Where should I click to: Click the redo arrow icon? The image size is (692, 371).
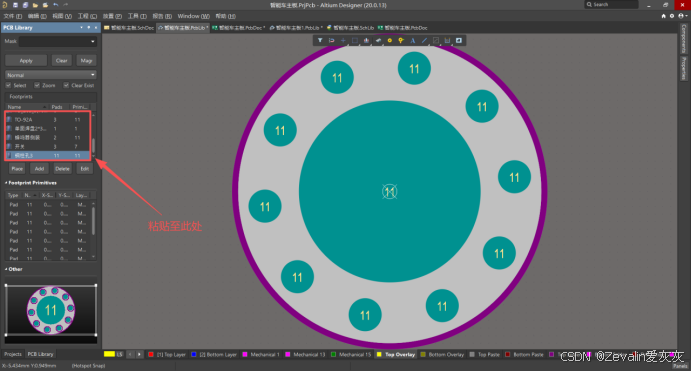(x=66, y=5)
